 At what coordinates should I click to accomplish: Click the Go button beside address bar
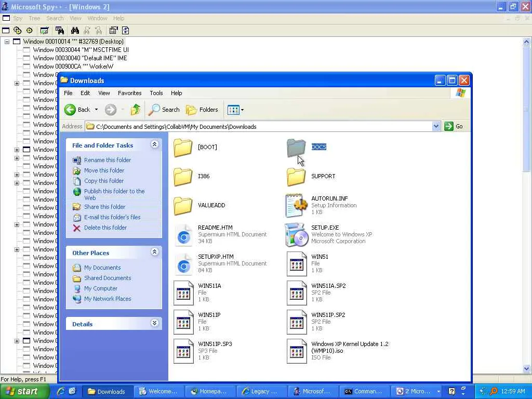(x=454, y=126)
